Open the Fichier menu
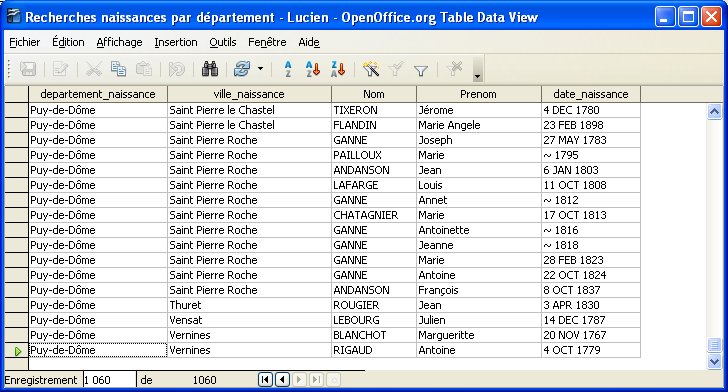The image size is (728, 392). point(25,42)
